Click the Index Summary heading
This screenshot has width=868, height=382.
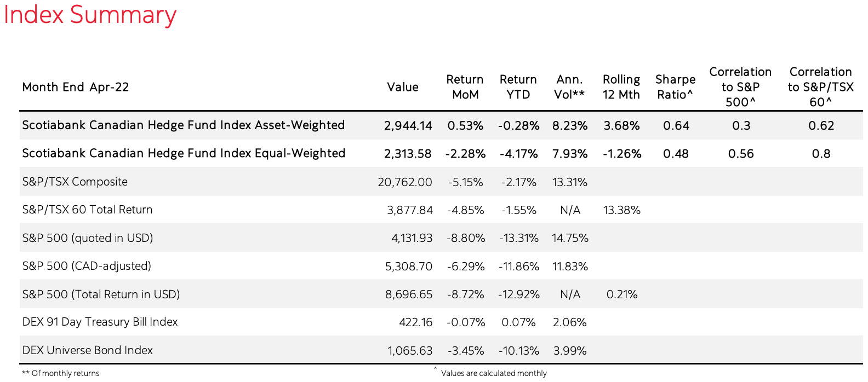pos(90,15)
